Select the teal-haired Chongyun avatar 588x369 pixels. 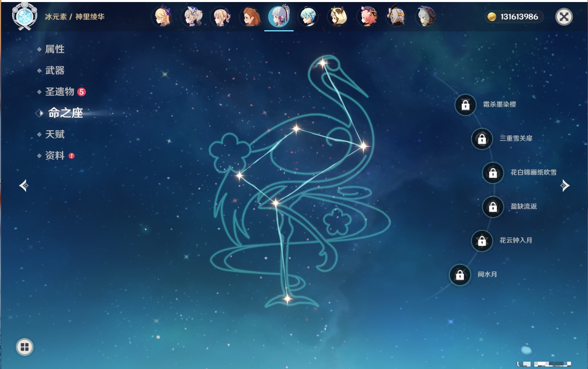309,17
